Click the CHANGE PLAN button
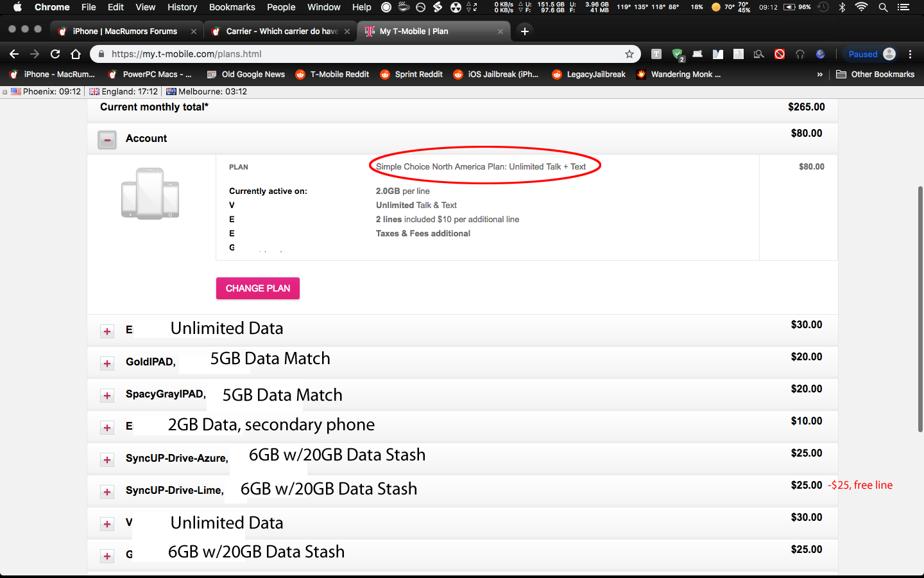The height and width of the screenshot is (578, 924). tap(258, 288)
